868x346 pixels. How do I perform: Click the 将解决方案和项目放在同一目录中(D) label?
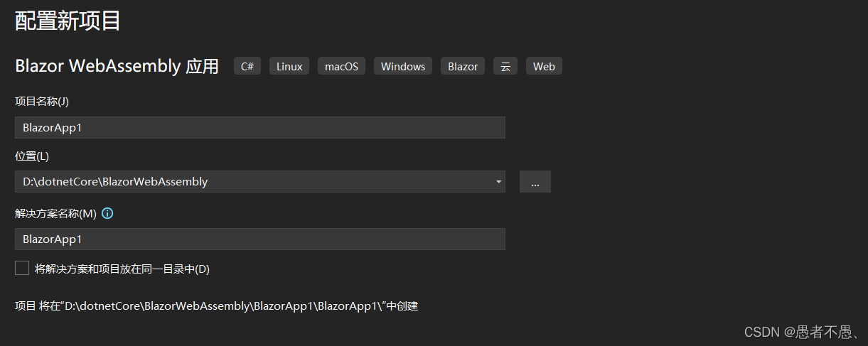[122, 269]
